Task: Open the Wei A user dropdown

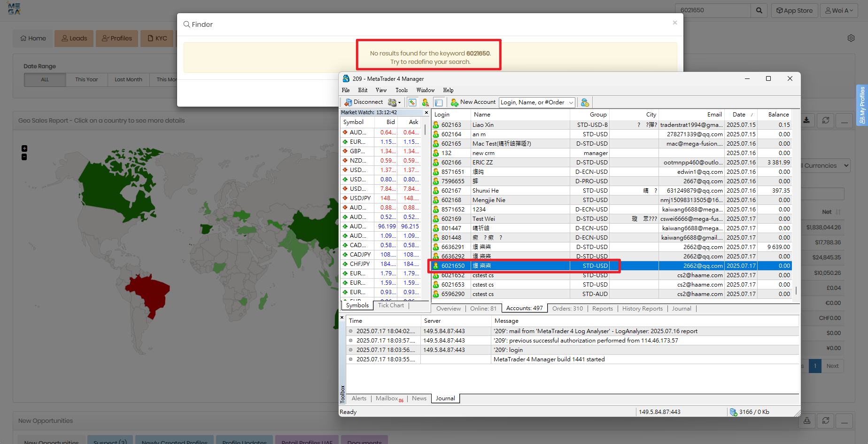Action: (x=839, y=10)
